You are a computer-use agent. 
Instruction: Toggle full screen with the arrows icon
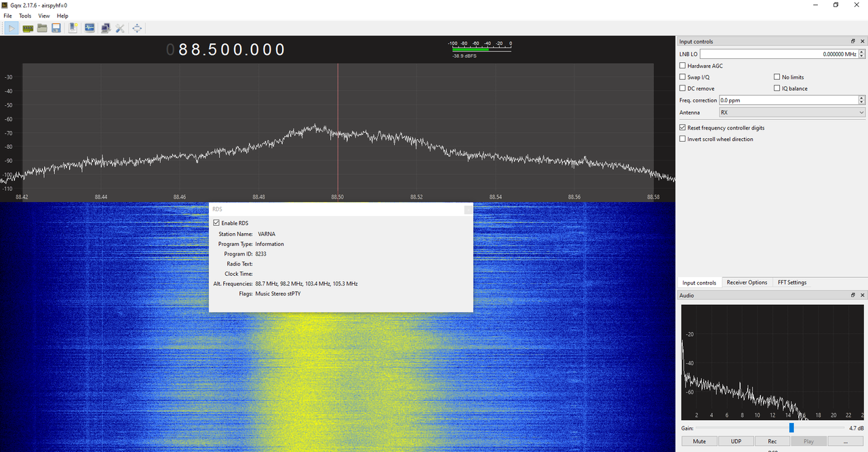pos(137,28)
